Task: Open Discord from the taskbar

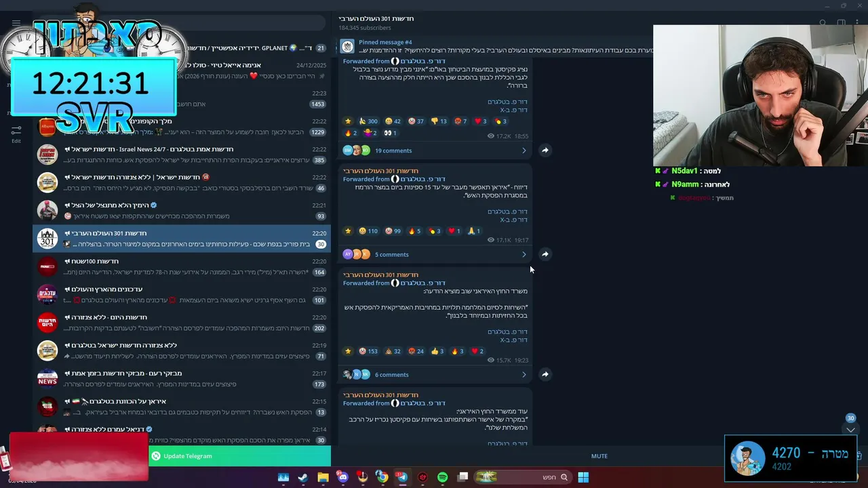Action: pos(342,477)
